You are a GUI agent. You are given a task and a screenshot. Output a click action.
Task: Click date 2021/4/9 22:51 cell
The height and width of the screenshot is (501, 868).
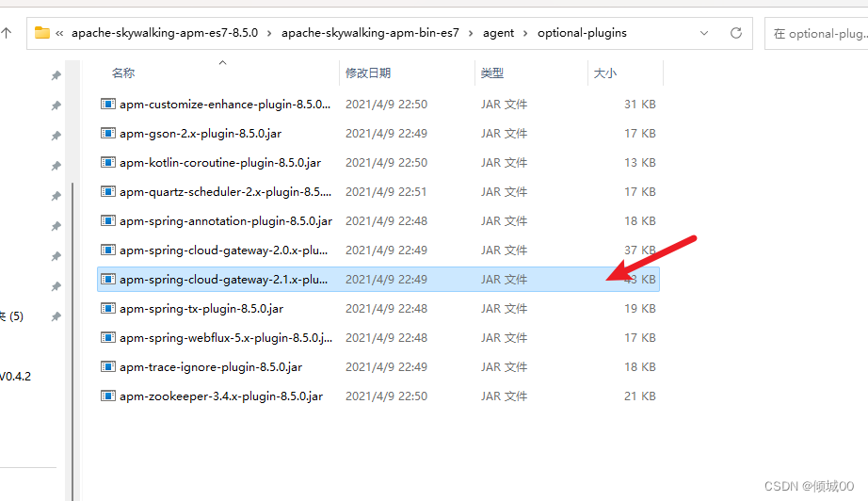pos(386,192)
